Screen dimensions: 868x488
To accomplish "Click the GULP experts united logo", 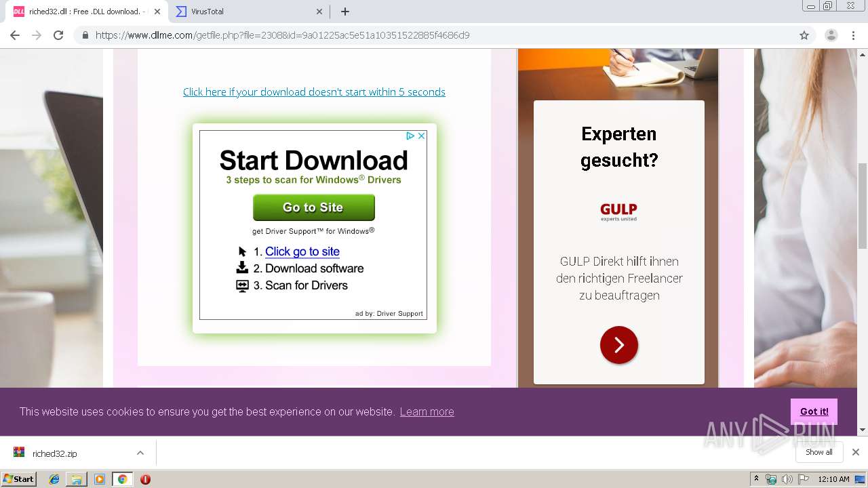I will point(618,211).
